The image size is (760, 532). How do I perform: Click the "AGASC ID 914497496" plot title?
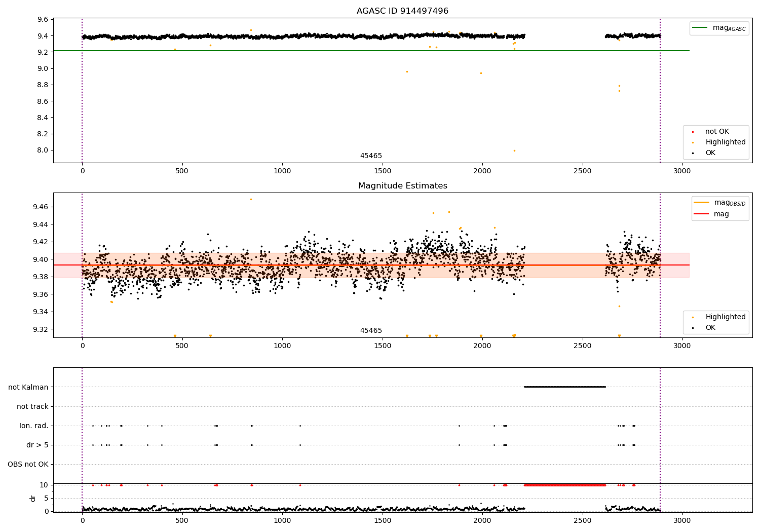tap(402, 11)
